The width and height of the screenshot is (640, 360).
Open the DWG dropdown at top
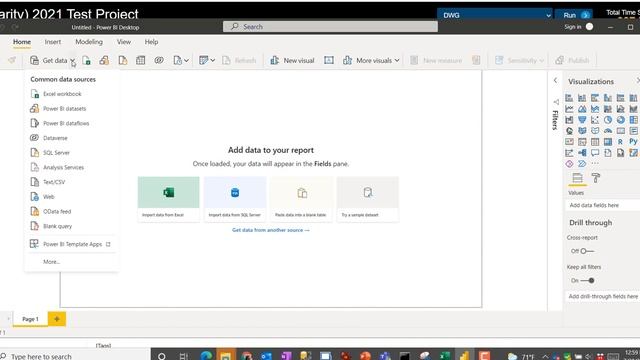(495, 15)
